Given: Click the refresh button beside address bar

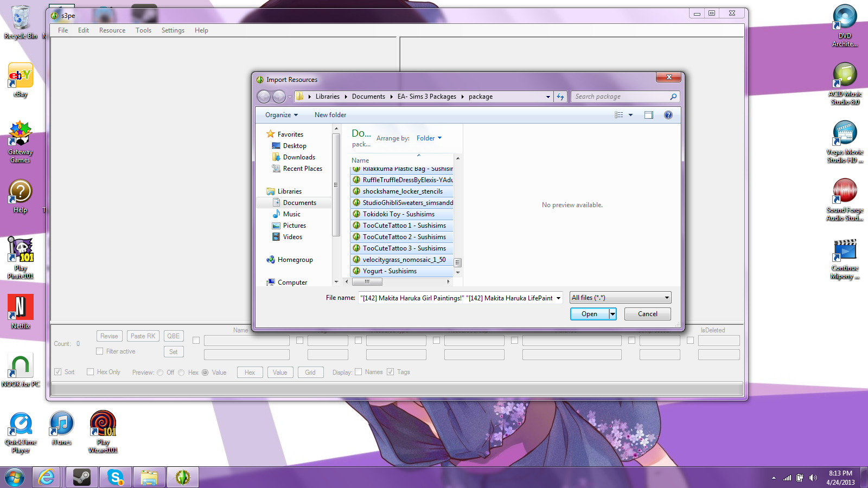Looking at the screenshot, I should [560, 97].
